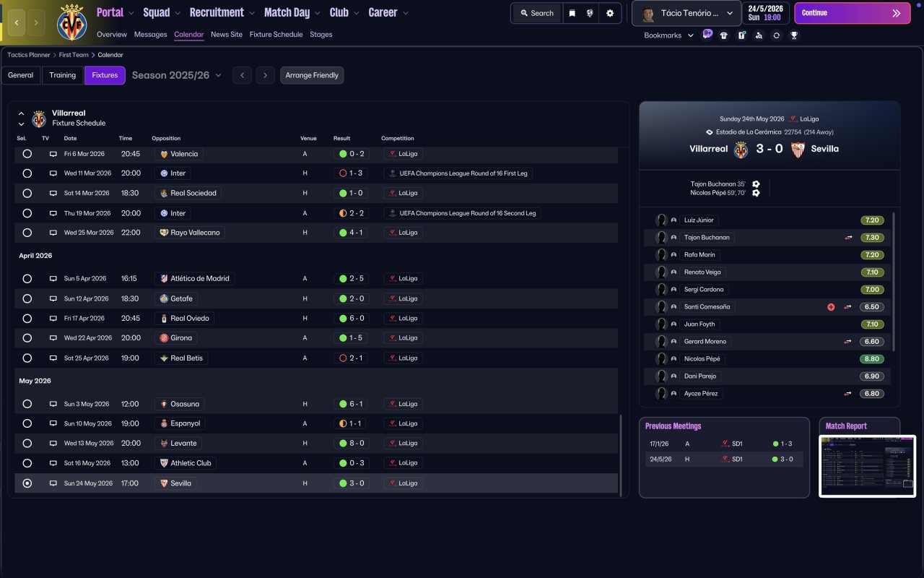Viewport: 924px width, 578px height.
Task: Expand the Match Day menu dropdown
Action: (318, 13)
